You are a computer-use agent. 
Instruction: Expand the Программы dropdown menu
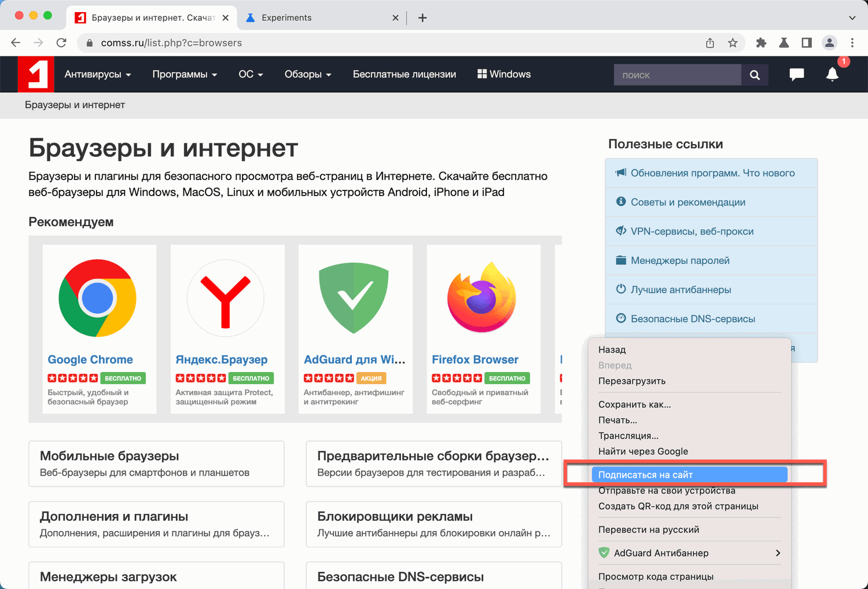point(185,74)
